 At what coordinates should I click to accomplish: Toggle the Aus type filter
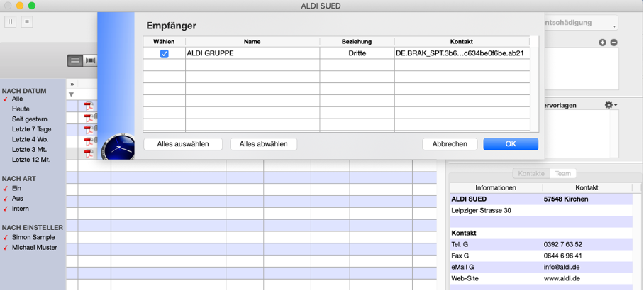17,199
